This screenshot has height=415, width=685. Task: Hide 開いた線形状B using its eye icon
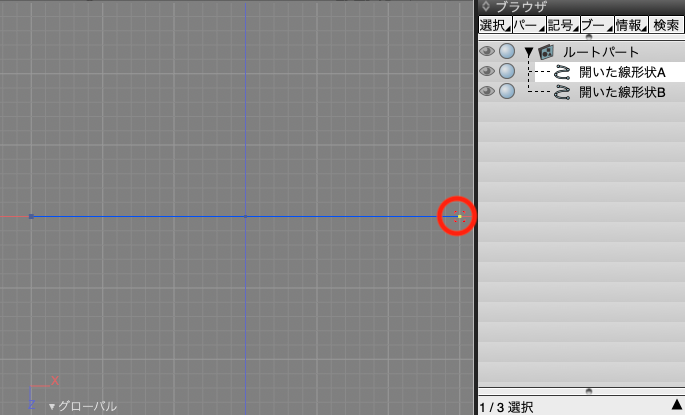pos(487,91)
